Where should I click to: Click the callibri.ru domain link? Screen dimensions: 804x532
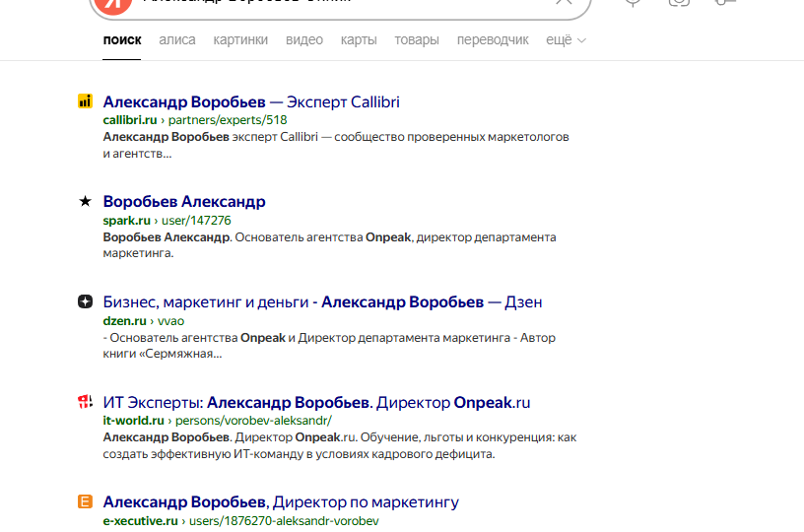(x=130, y=120)
